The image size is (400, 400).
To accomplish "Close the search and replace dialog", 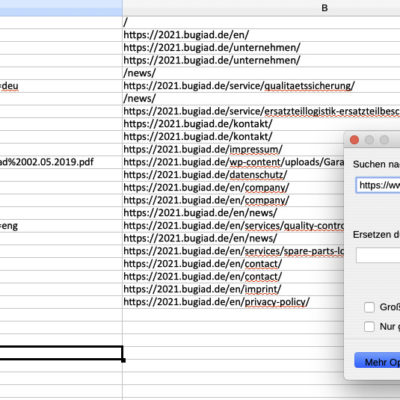I will [354, 140].
